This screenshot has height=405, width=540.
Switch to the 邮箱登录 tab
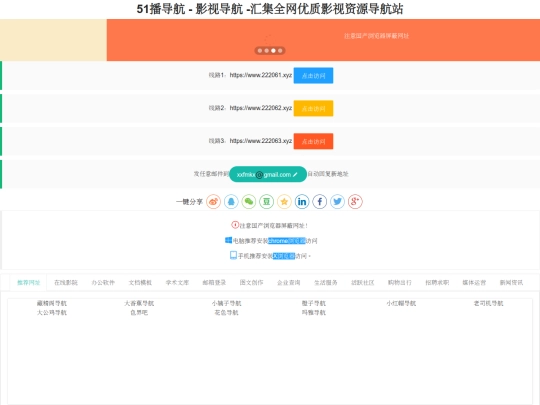(214, 283)
